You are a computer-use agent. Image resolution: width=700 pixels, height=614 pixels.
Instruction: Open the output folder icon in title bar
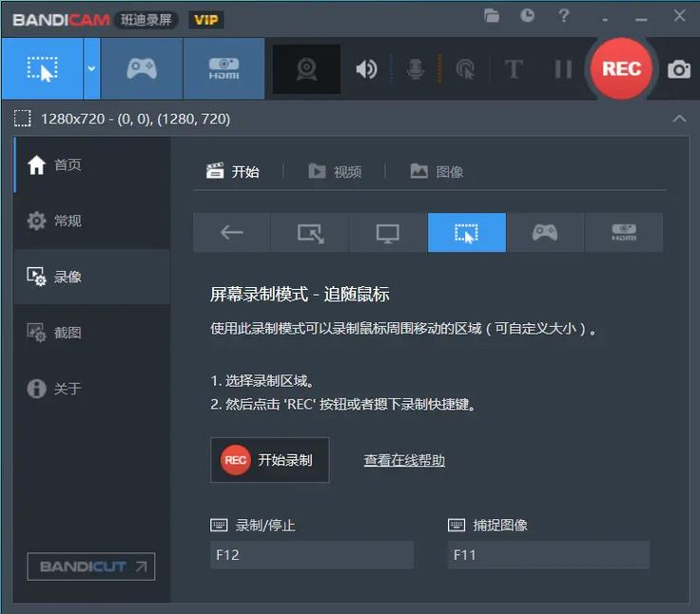coord(492,16)
